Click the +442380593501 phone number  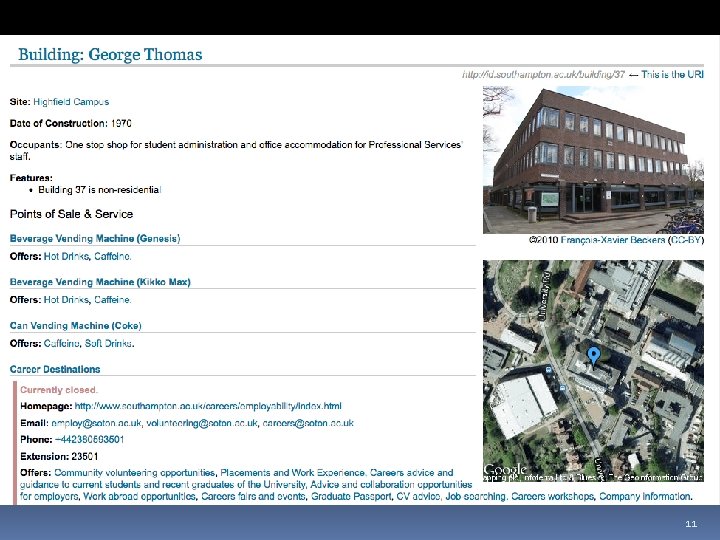pyautogui.click(x=90, y=439)
